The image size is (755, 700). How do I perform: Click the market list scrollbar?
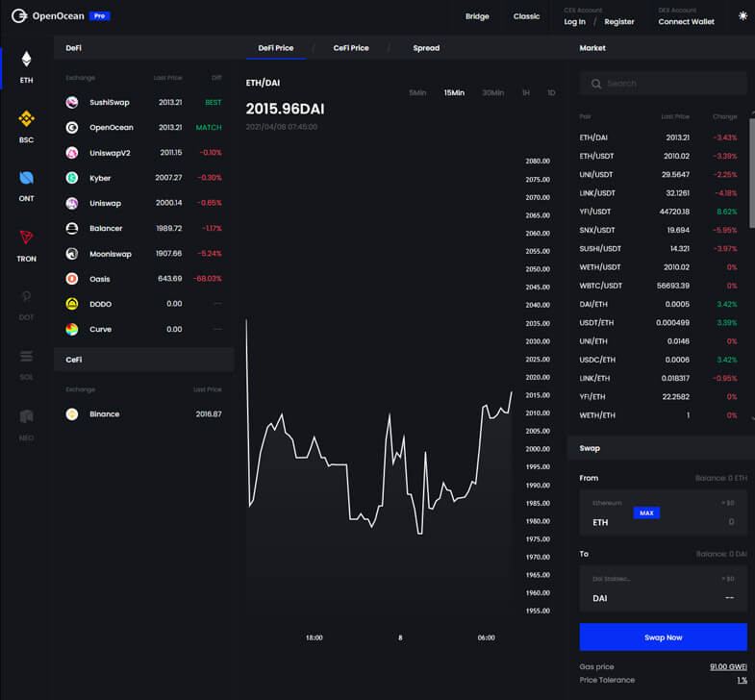point(752,173)
